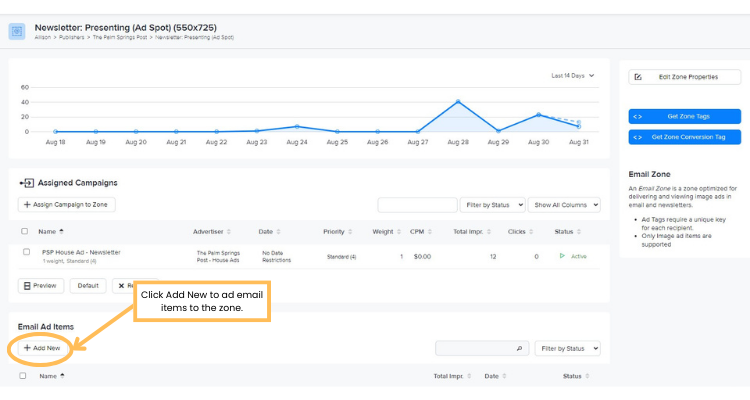The width and height of the screenshot is (750, 400).
Task: Click the Aug 28 peak data point
Action: [x=458, y=101]
